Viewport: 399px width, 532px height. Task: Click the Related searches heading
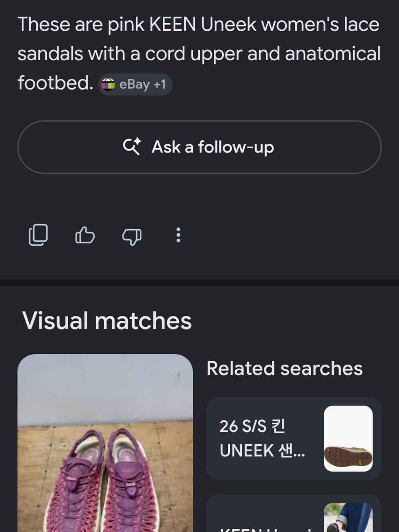[284, 368]
